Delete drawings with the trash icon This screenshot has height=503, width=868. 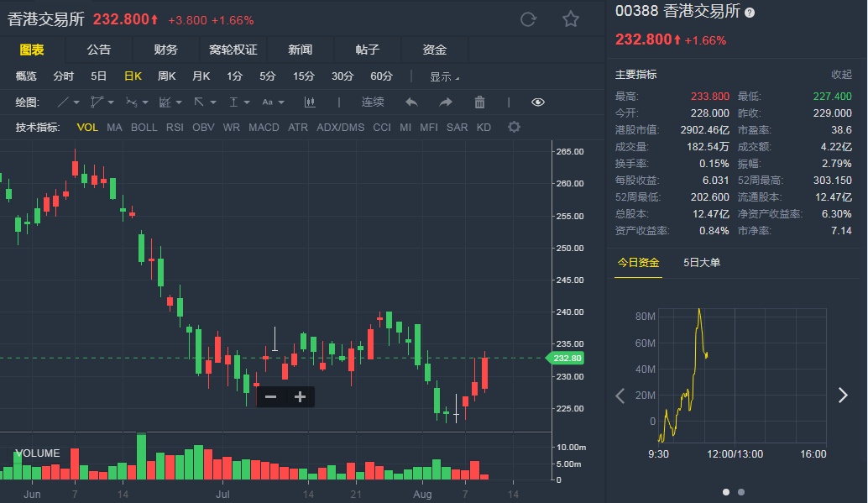(x=480, y=102)
